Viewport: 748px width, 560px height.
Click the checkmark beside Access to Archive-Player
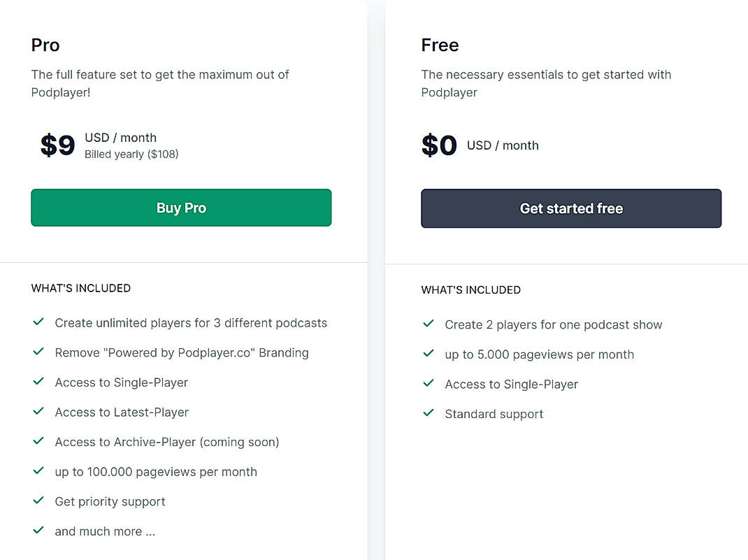[x=38, y=441]
